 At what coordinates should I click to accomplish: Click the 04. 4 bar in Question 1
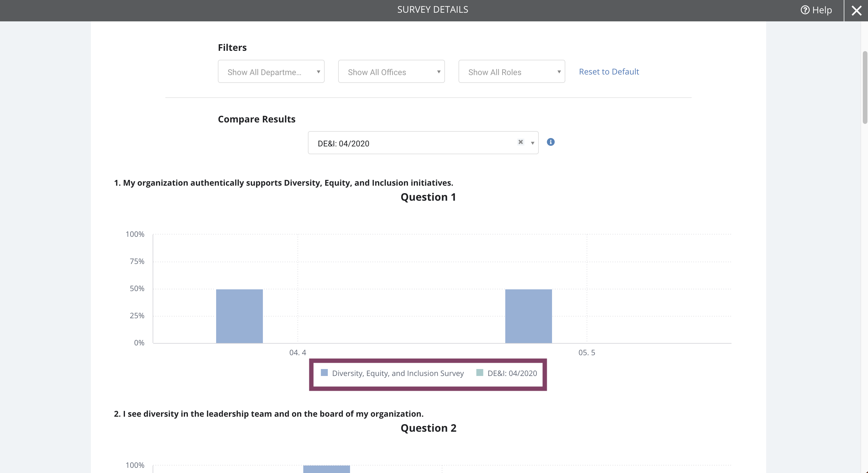[239, 316]
